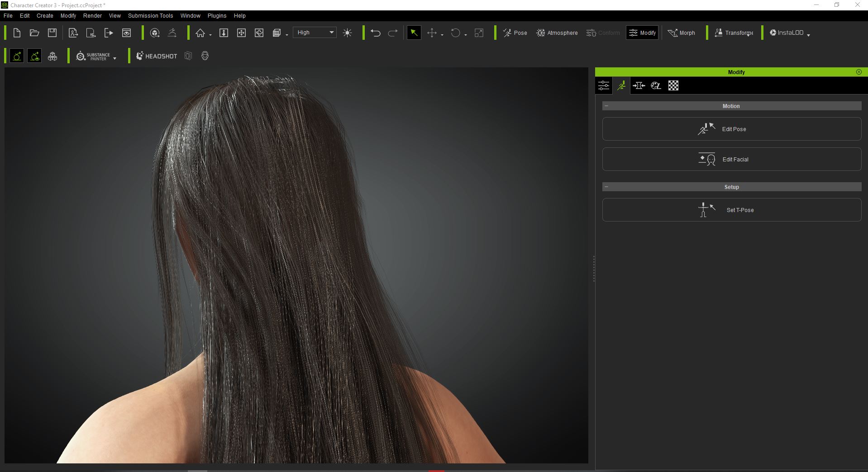
Task: Open the High quality combo box
Action: (315, 33)
